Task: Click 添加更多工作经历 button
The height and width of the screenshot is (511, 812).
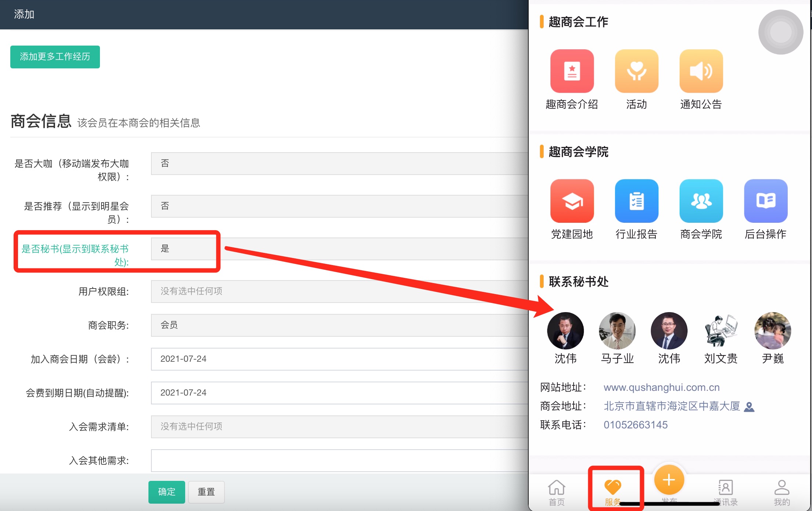Action: coord(55,57)
